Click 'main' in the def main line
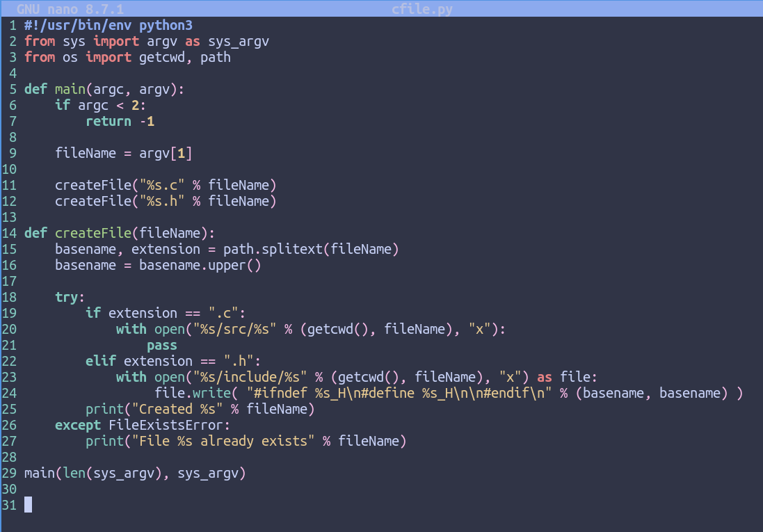763x532 pixels. click(x=70, y=90)
